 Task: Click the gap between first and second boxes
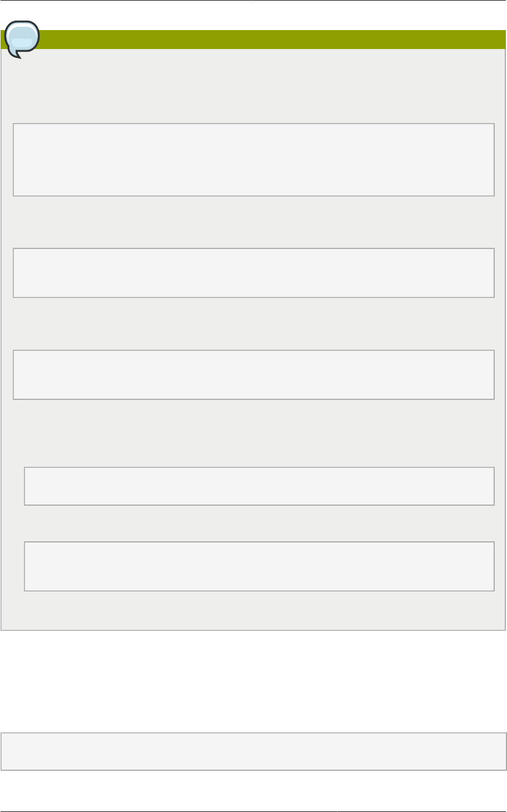pyautogui.click(x=253, y=222)
